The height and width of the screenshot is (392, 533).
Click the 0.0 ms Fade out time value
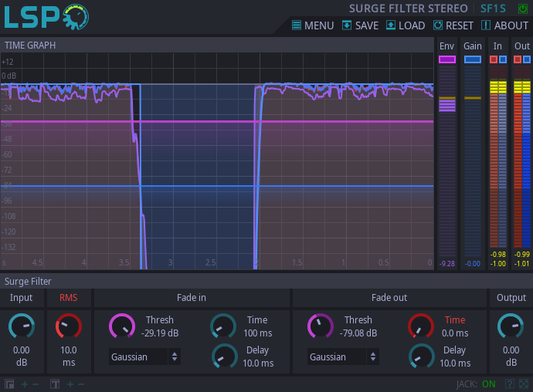455,333
